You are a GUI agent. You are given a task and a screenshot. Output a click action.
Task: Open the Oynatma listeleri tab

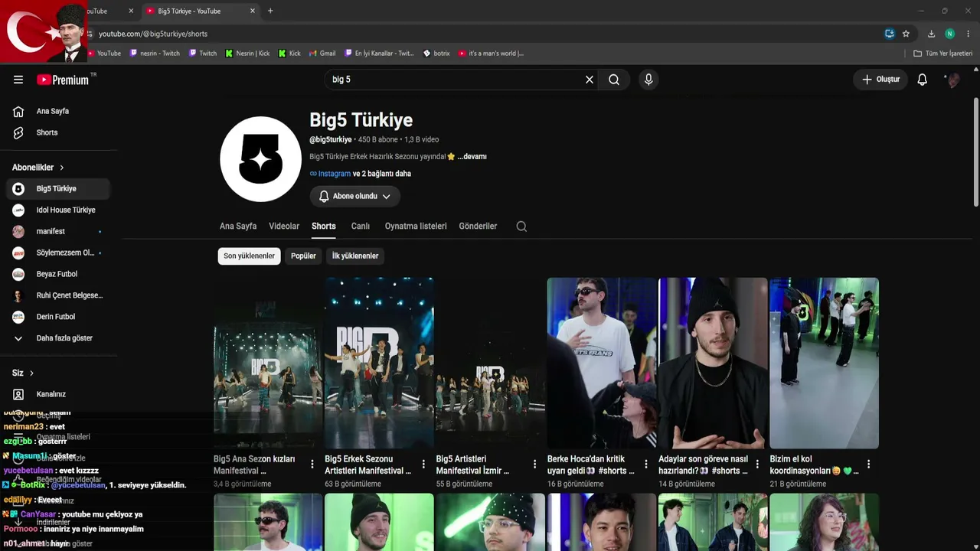pos(416,227)
